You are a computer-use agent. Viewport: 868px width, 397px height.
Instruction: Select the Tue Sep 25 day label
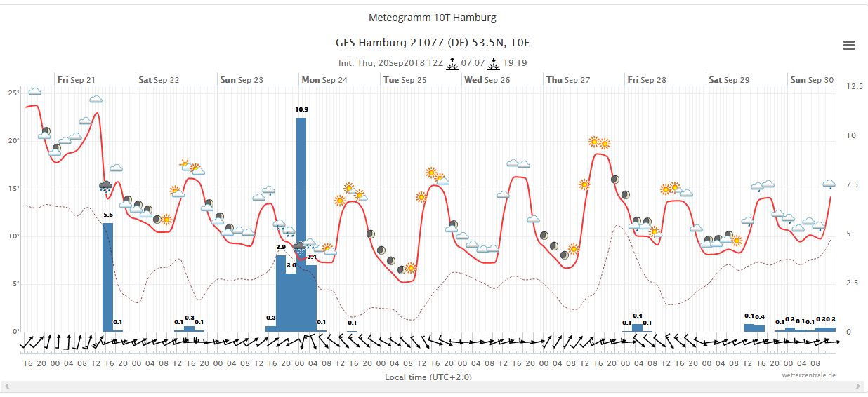(405, 80)
